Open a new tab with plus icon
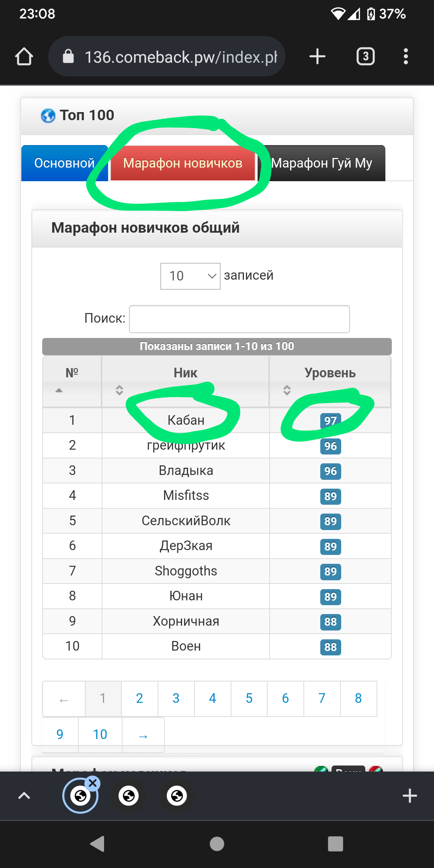434x868 pixels. pyautogui.click(x=317, y=56)
